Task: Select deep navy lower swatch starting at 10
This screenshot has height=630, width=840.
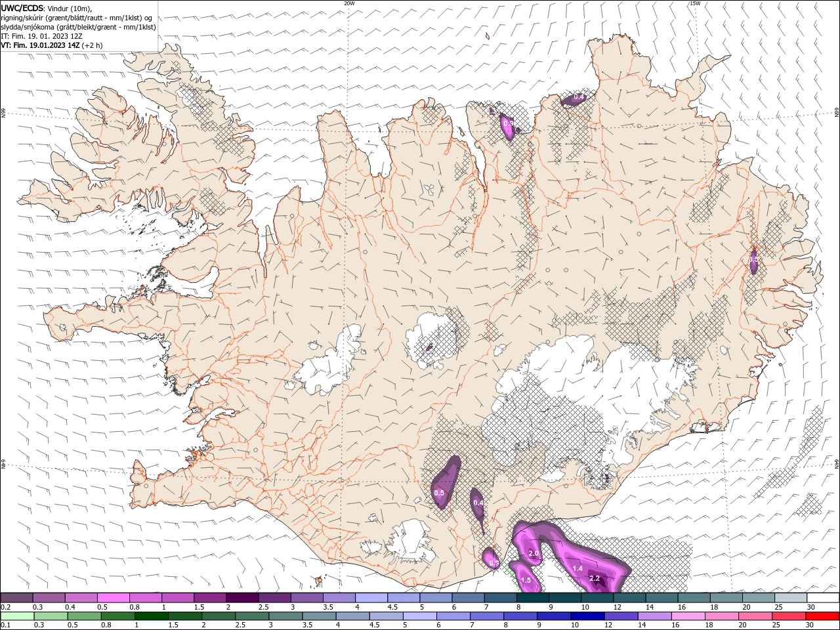Action: (587, 616)
